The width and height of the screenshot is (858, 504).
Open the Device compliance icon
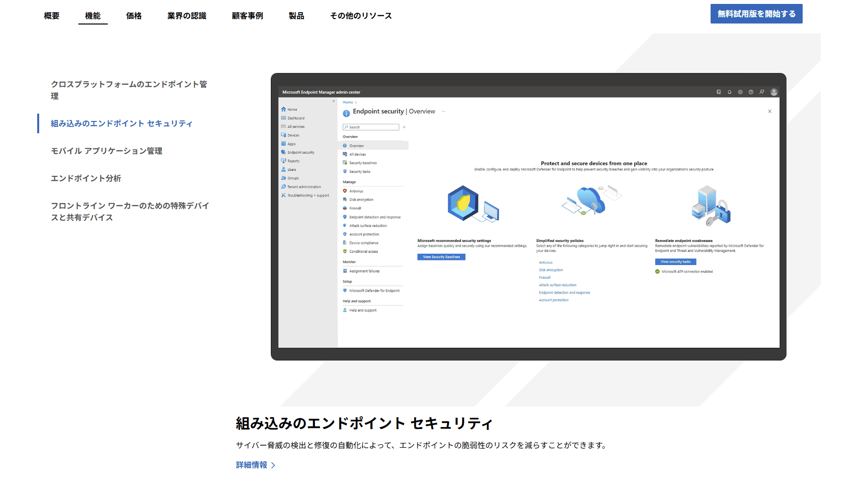pos(345,242)
